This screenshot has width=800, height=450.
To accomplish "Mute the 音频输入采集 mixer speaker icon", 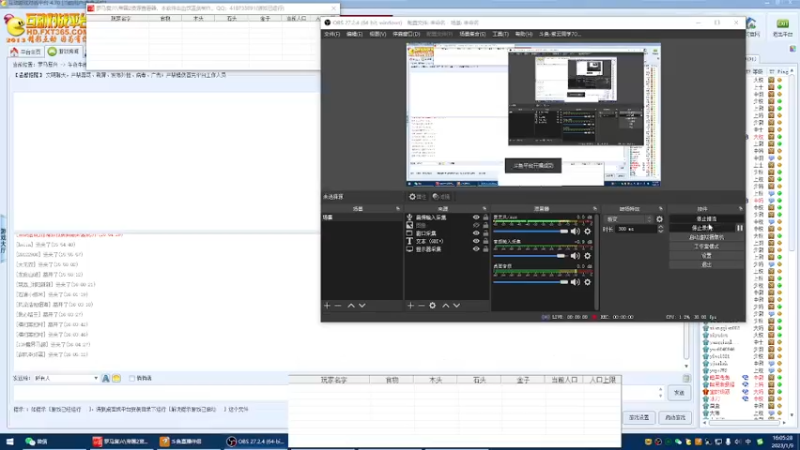I will click(x=576, y=256).
